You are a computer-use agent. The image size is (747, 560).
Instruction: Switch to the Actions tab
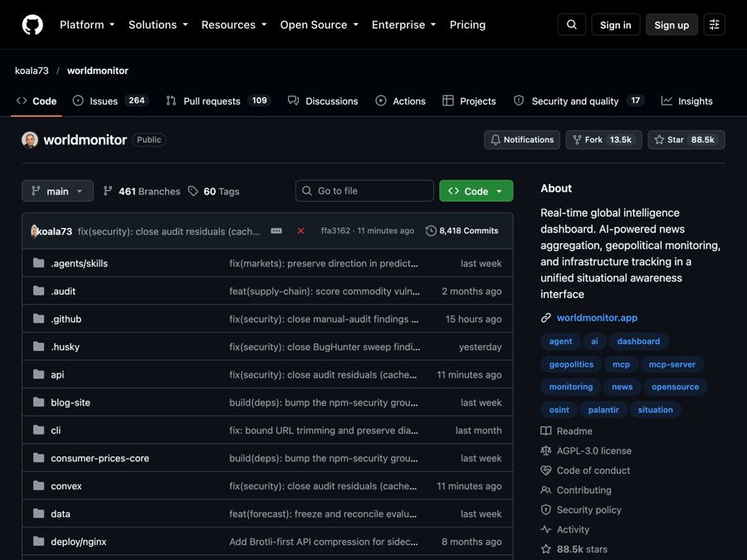point(401,101)
